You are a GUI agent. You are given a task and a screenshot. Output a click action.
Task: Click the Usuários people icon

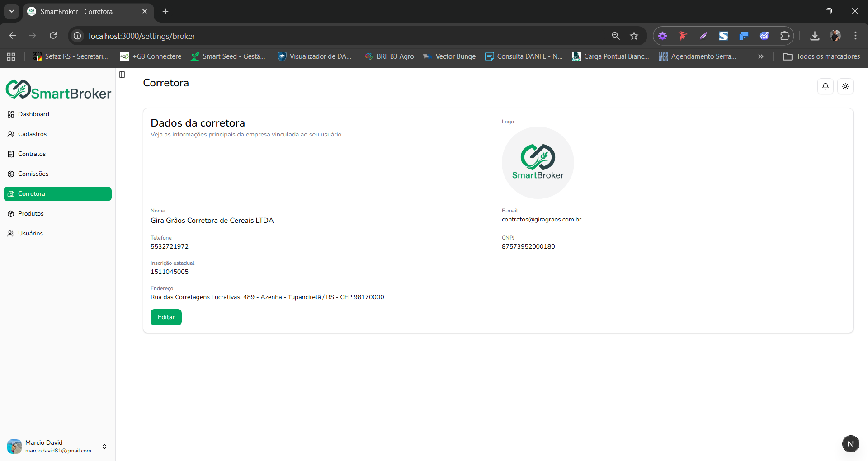11,234
